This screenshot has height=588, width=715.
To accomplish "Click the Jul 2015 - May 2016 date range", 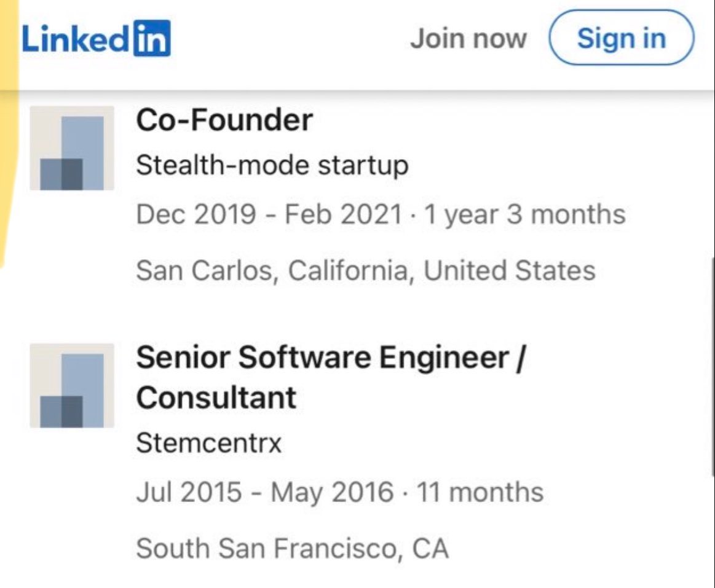I will 264,492.
